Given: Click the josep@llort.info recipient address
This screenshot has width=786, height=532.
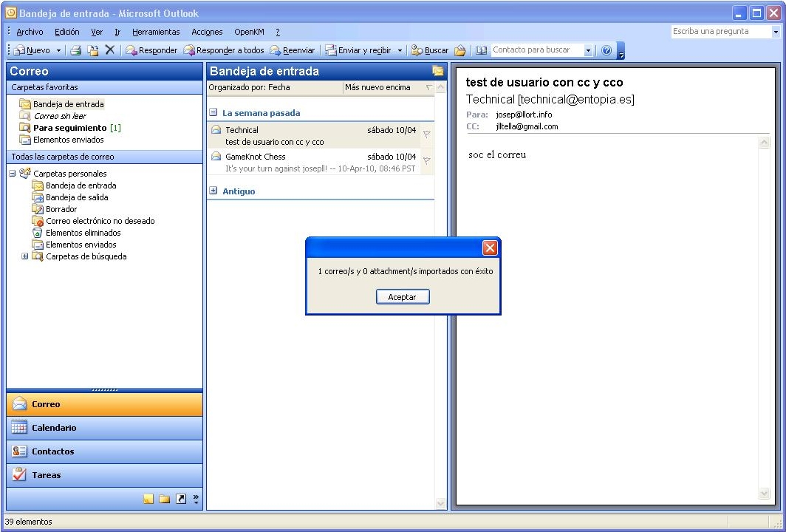Looking at the screenshot, I should pos(524,115).
